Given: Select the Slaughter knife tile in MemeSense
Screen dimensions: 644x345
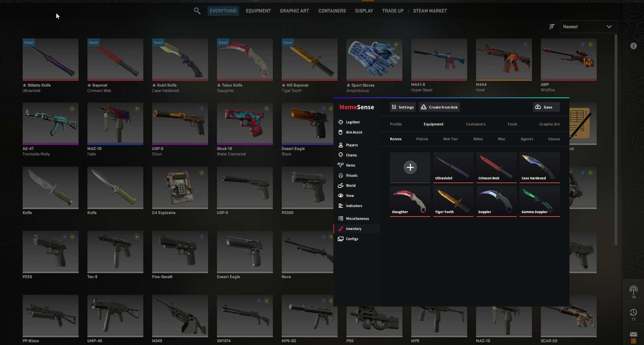Looking at the screenshot, I should tap(410, 201).
